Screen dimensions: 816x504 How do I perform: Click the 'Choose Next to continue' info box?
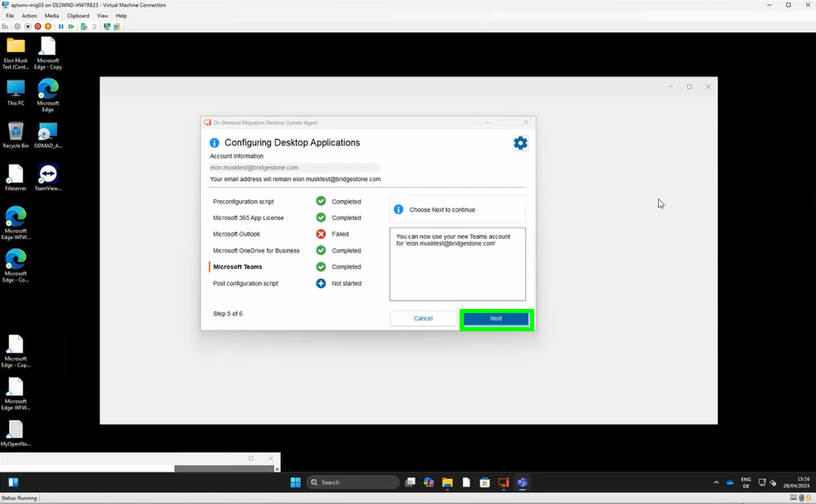457,209
